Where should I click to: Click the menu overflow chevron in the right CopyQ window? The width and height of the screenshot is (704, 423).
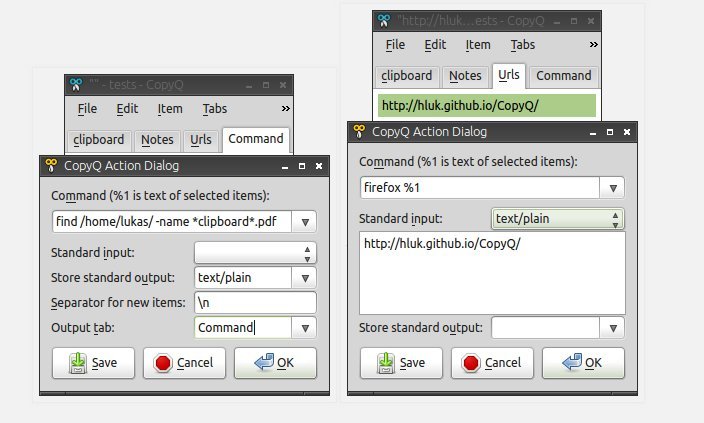(x=593, y=45)
